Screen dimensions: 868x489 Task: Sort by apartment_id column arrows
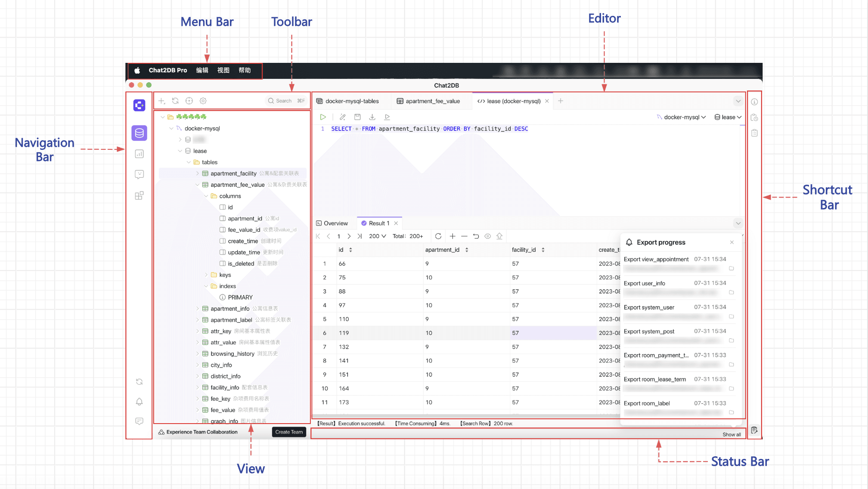(467, 250)
